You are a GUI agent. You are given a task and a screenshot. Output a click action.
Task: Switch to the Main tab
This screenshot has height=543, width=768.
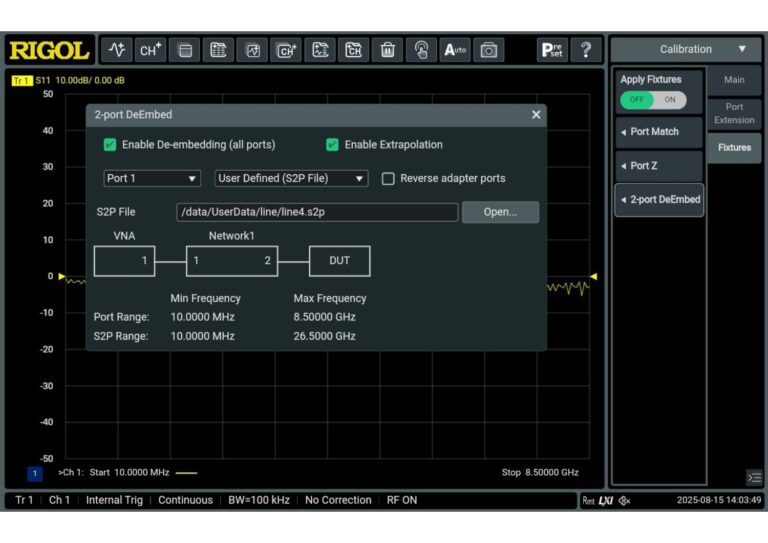click(x=734, y=80)
